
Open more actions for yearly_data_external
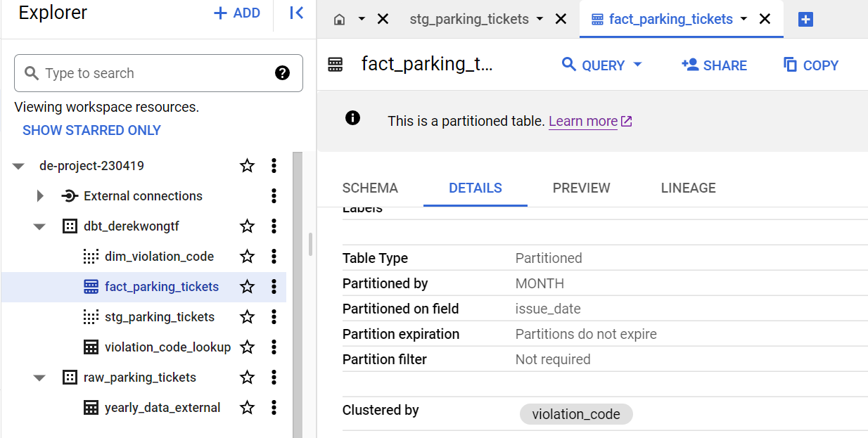point(274,408)
